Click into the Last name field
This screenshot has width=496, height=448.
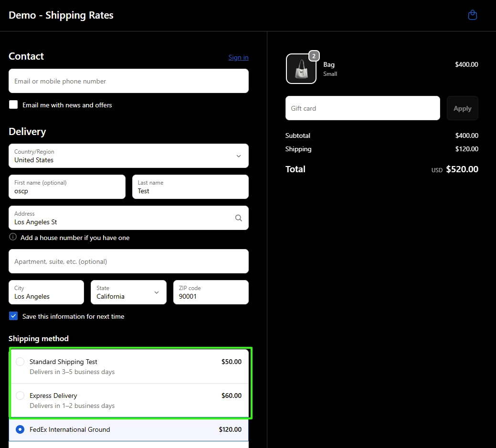tap(190, 187)
